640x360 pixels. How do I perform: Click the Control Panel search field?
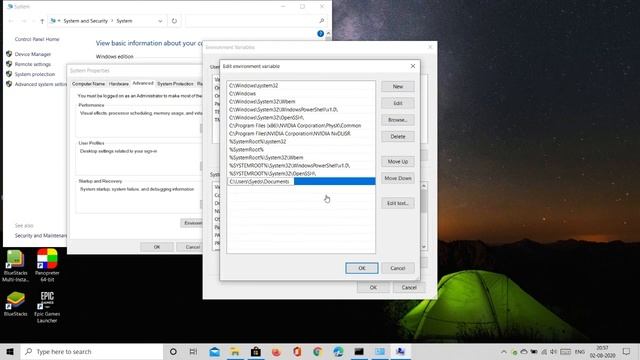point(256,21)
